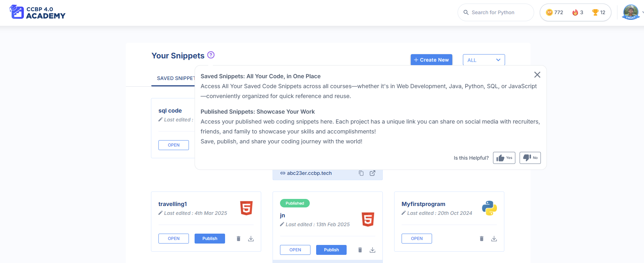Publish the jn snippet

click(x=331, y=250)
